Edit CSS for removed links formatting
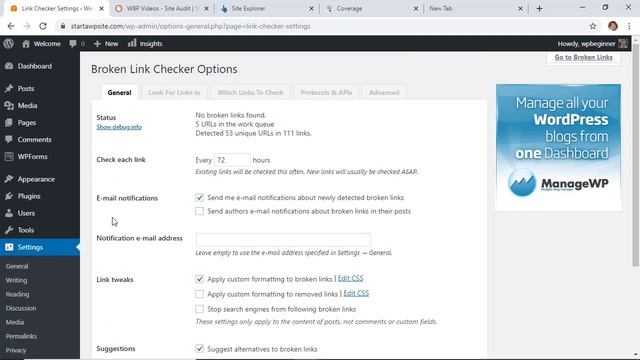The height and width of the screenshot is (360, 640). pyautogui.click(x=356, y=293)
